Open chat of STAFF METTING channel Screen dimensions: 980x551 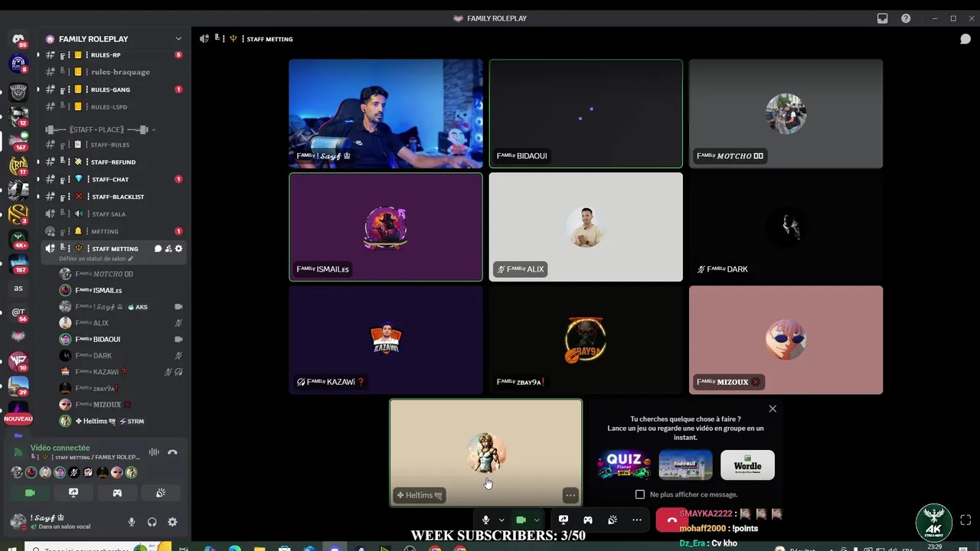(x=158, y=249)
